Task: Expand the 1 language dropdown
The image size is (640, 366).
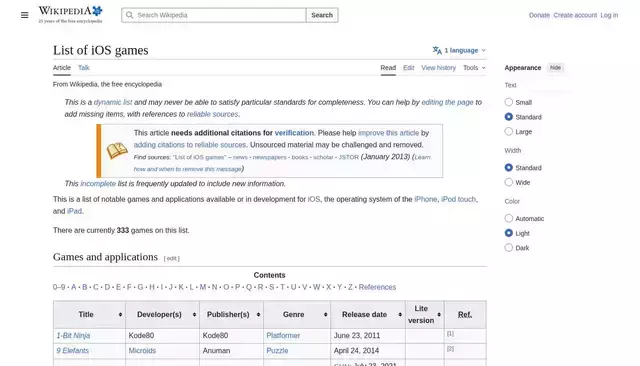Action: point(460,50)
